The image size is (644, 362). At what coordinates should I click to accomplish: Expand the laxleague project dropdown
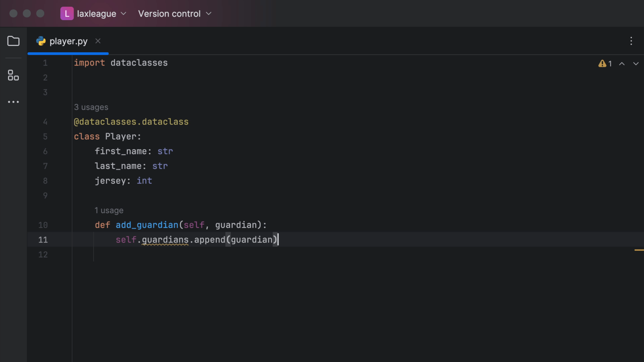[x=123, y=13]
